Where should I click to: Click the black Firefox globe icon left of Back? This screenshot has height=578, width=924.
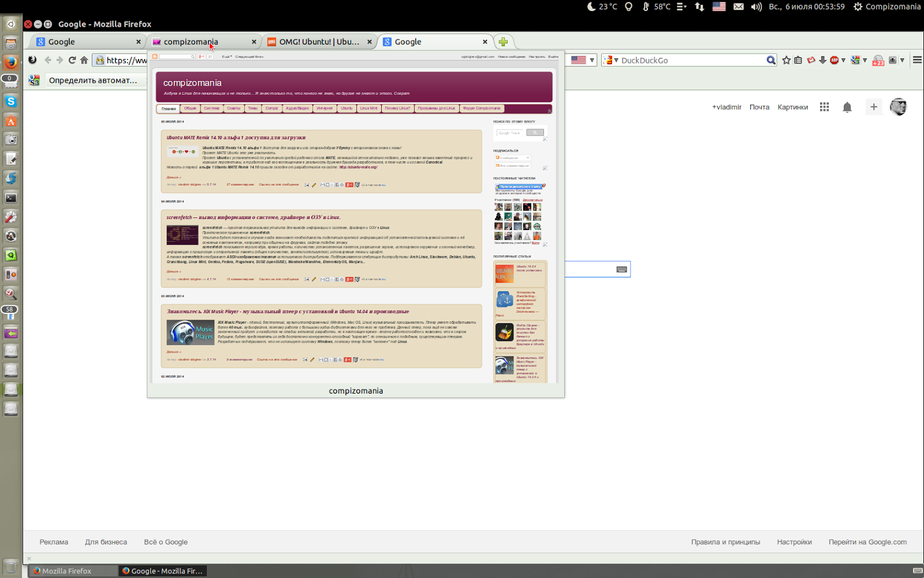click(x=32, y=60)
